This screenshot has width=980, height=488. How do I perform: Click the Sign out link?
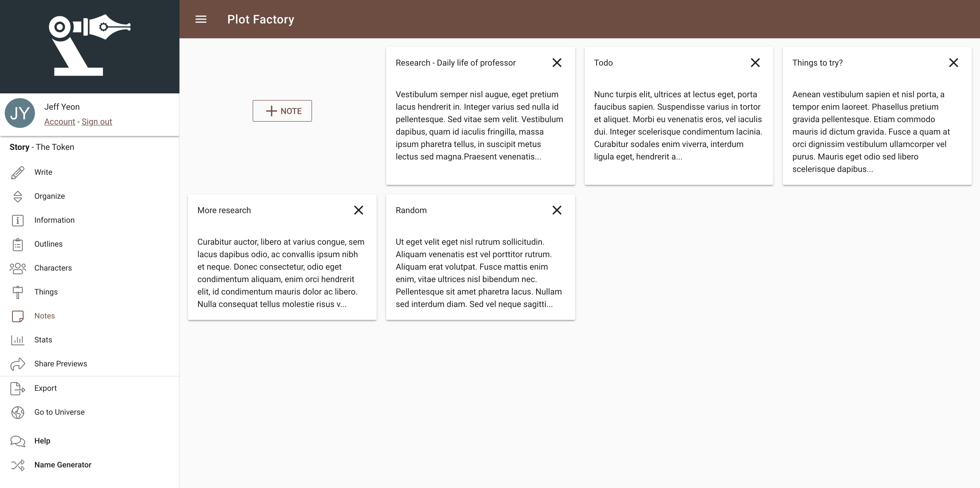tap(97, 121)
